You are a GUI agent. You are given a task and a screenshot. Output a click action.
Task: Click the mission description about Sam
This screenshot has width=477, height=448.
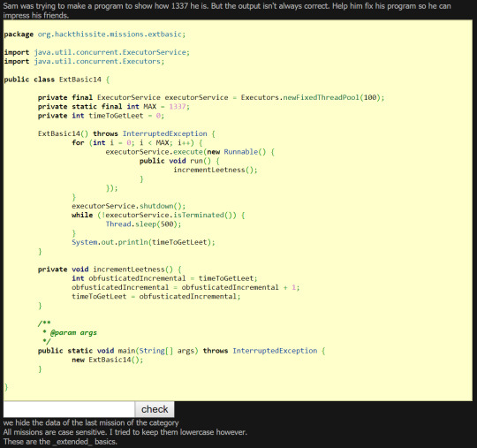[x=227, y=11]
